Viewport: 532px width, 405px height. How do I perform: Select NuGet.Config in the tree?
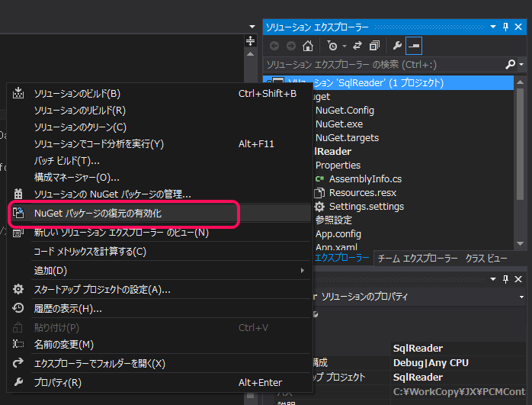[345, 111]
